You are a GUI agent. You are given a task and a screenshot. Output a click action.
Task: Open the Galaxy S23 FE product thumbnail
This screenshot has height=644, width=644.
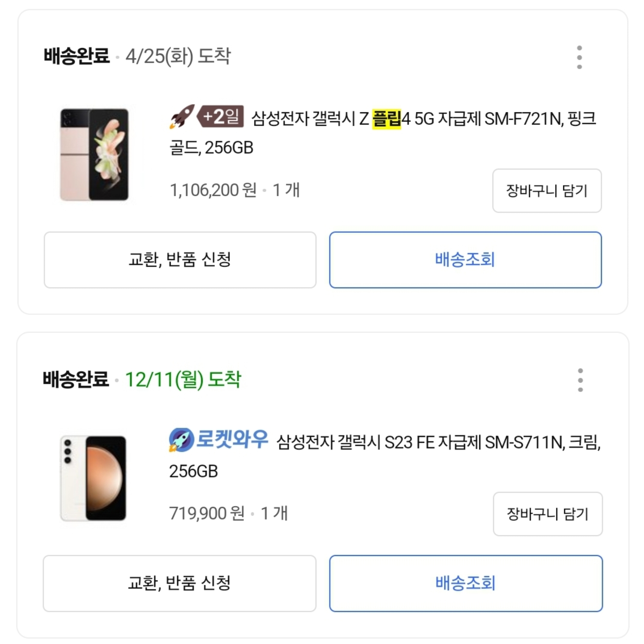pos(93,478)
